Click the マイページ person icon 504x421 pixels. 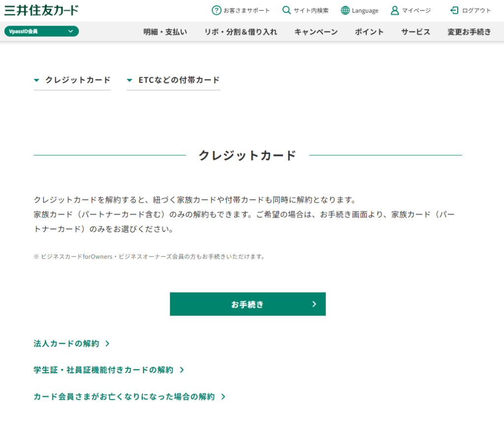(x=394, y=10)
